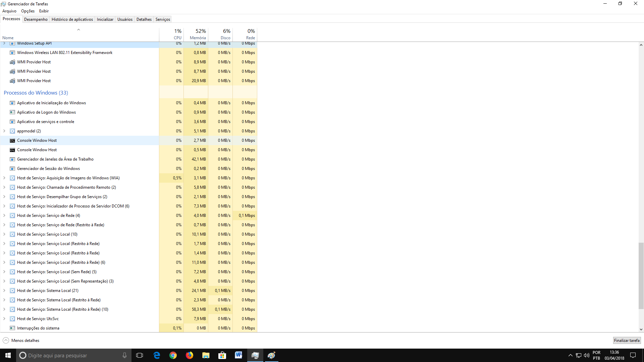Open Task View from taskbar
Viewport: 644px width, 362px height.
140,355
